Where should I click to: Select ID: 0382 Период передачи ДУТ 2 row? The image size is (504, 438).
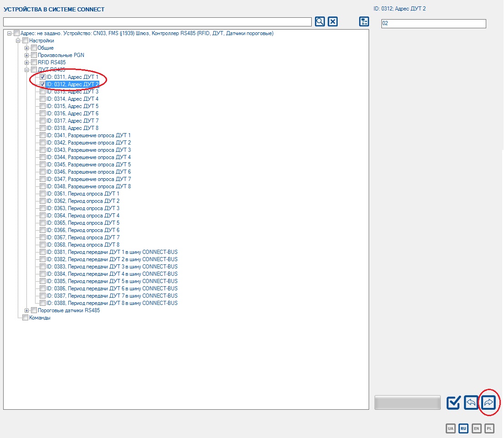click(x=112, y=259)
